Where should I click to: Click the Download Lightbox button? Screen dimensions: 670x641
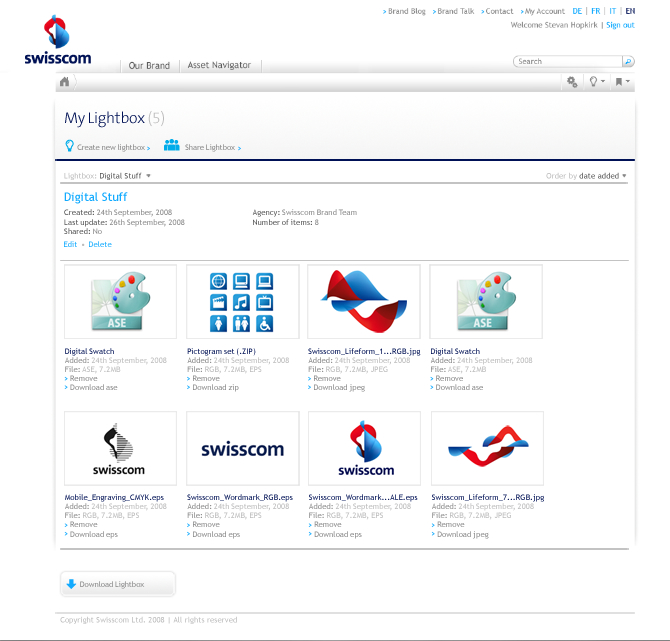pos(118,584)
